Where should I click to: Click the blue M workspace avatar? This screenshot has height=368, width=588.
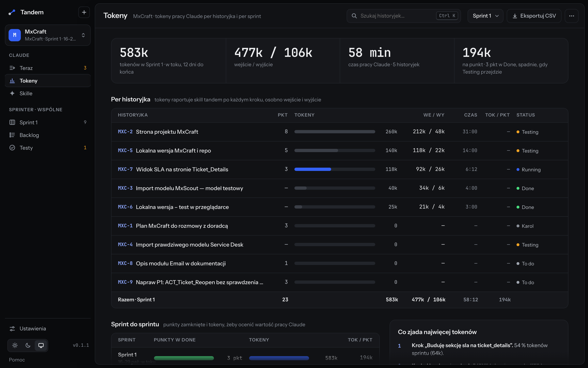click(x=14, y=35)
